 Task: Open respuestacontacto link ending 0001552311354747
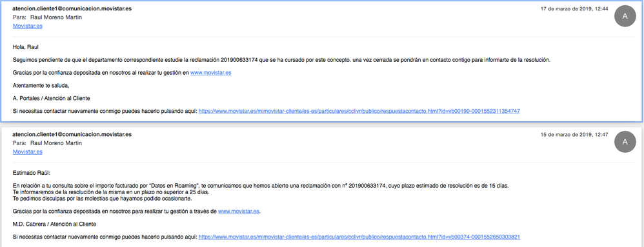(x=359, y=111)
